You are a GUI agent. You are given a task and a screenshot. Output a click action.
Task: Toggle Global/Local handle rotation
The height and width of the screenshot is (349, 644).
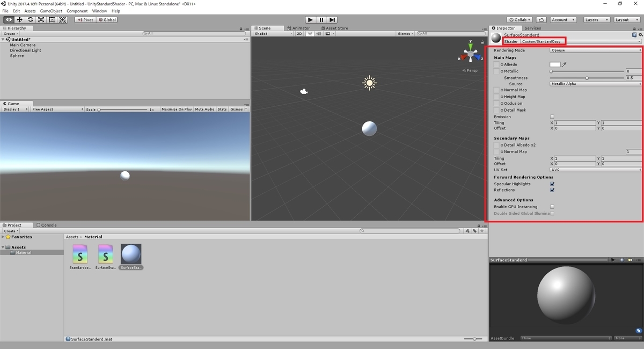pyautogui.click(x=107, y=20)
